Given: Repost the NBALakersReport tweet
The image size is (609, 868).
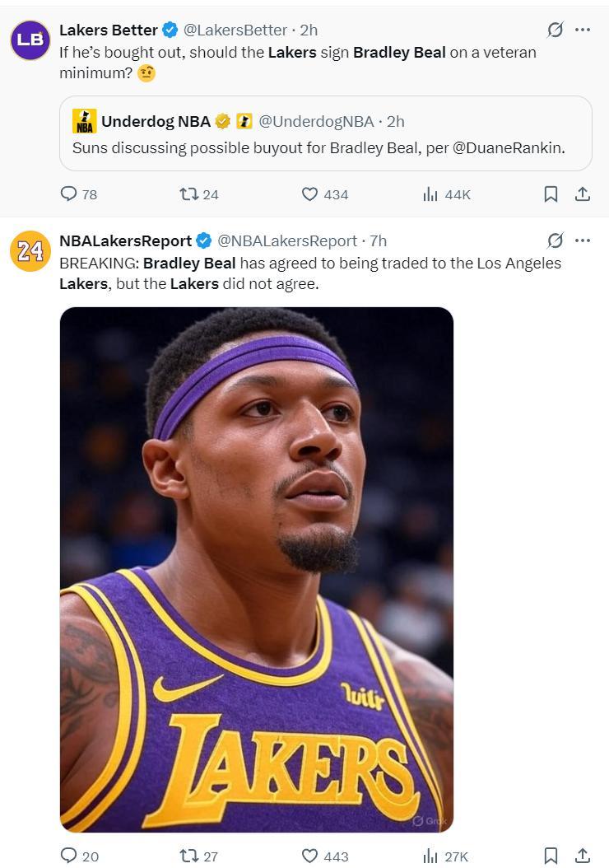Looking at the screenshot, I should [188, 856].
